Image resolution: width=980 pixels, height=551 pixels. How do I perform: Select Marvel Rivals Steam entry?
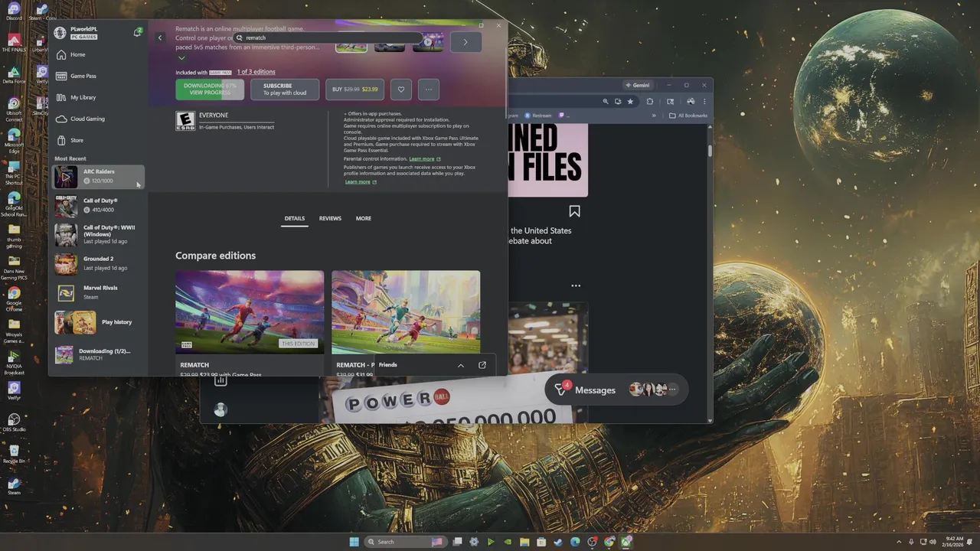click(98, 293)
